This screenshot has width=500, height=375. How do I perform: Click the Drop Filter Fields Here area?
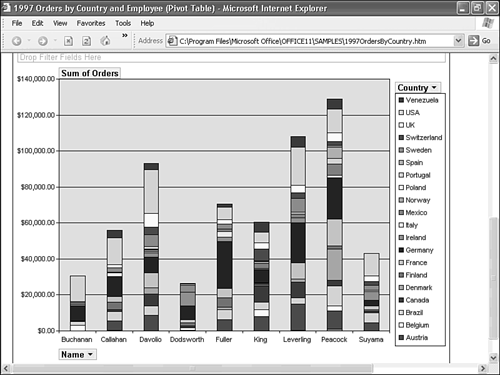(231, 57)
